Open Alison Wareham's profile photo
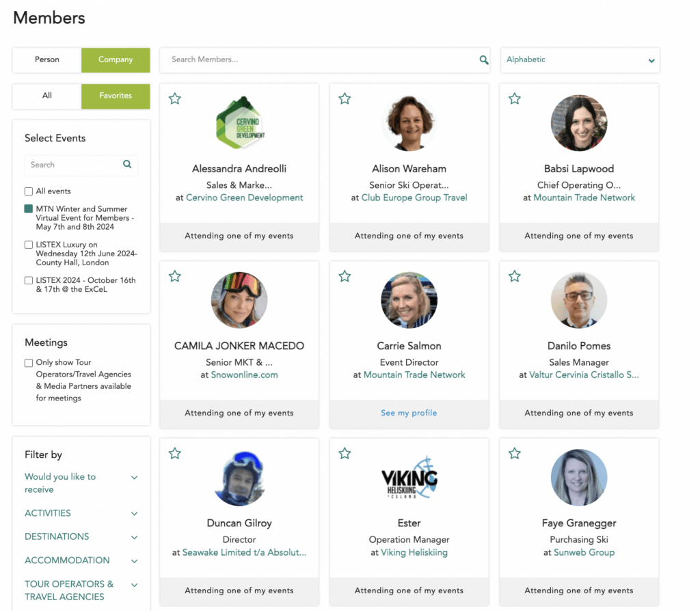 (x=409, y=123)
